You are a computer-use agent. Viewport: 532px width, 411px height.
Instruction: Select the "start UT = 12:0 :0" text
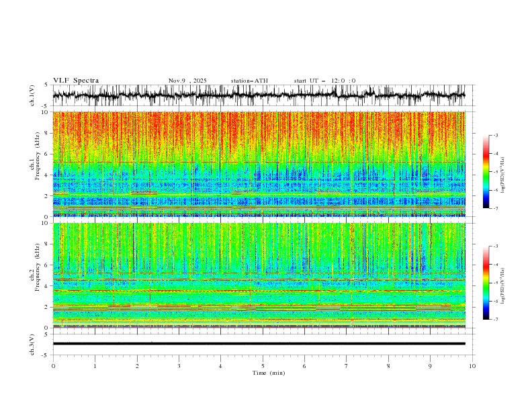[x=324, y=81]
